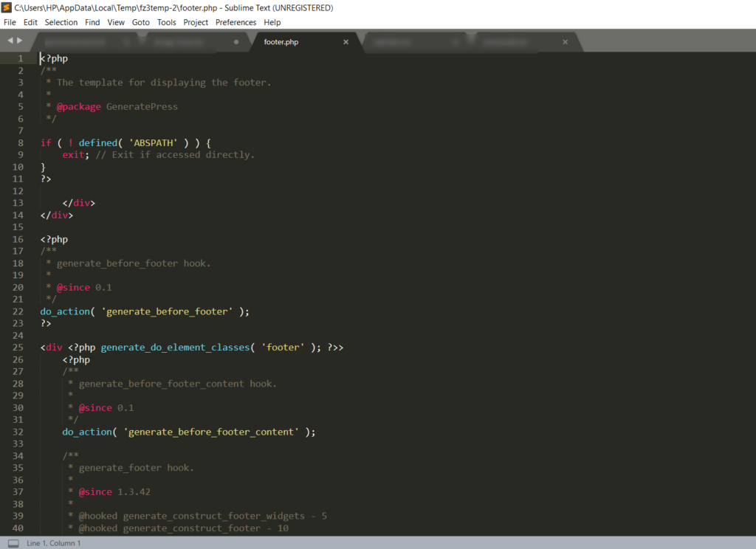The height and width of the screenshot is (549, 756).
Task: Click the unsaved dot on the second tab
Action: pyautogui.click(x=236, y=42)
